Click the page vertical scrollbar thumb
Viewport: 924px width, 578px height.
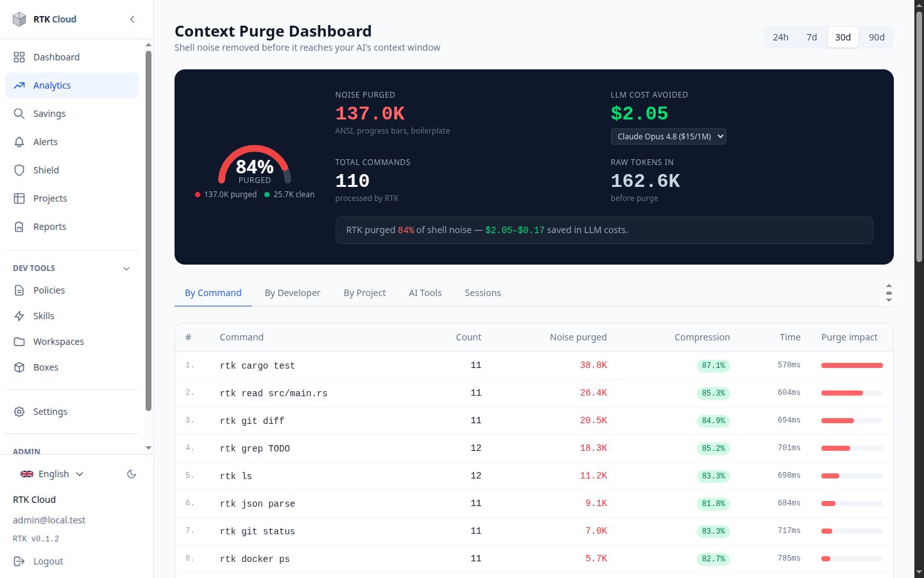coord(919,136)
